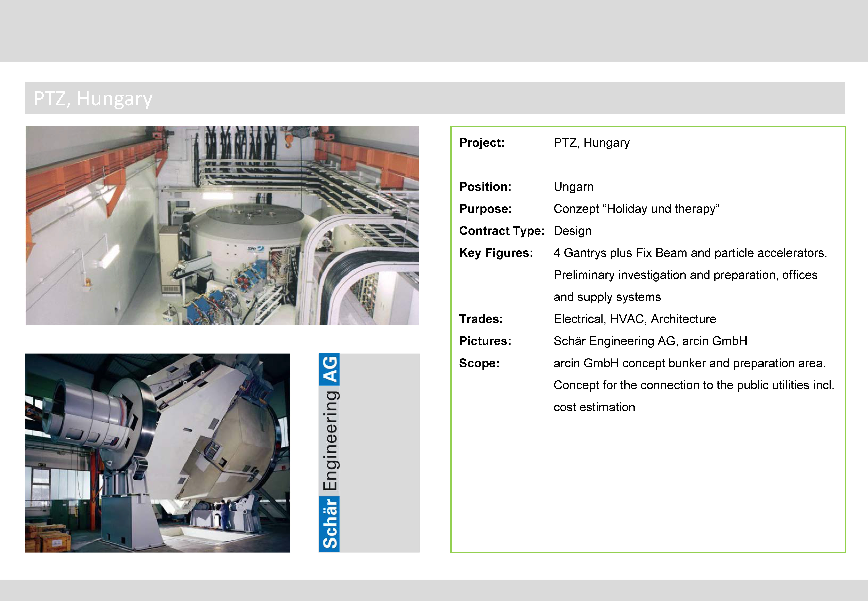This screenshot has height=601, width=868.
Task: Click the line 'Preliminary investigation and preparation, offices'
Action: coord(685,275)
